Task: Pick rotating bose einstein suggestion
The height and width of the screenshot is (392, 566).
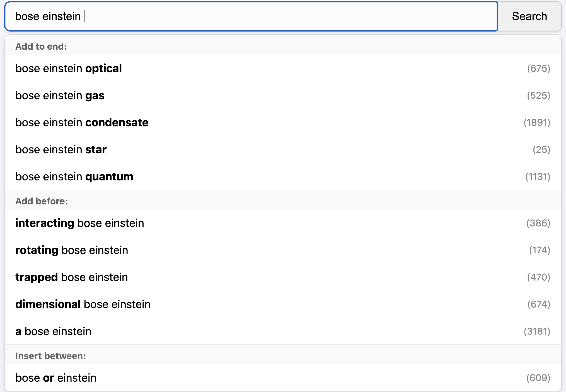Action: pos(283,250)
